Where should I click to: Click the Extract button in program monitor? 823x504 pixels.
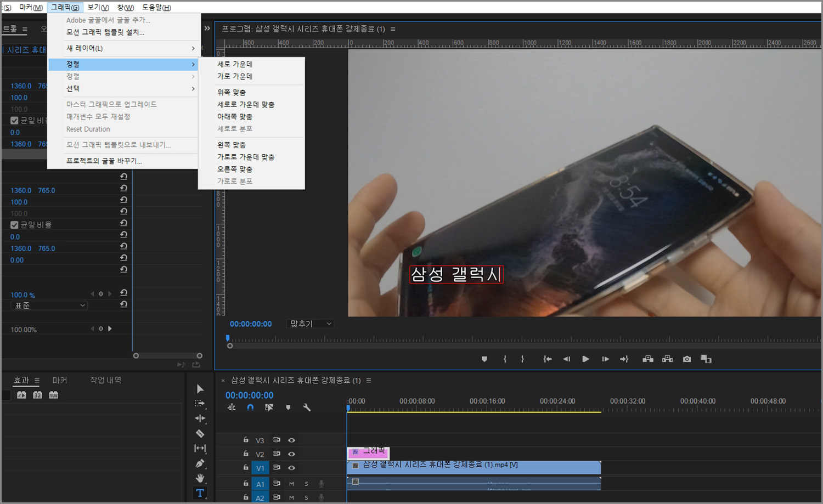click(667, 359)
